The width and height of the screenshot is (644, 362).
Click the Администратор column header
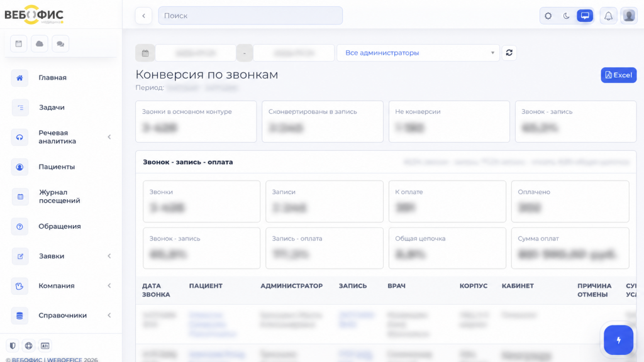(292, 286)
